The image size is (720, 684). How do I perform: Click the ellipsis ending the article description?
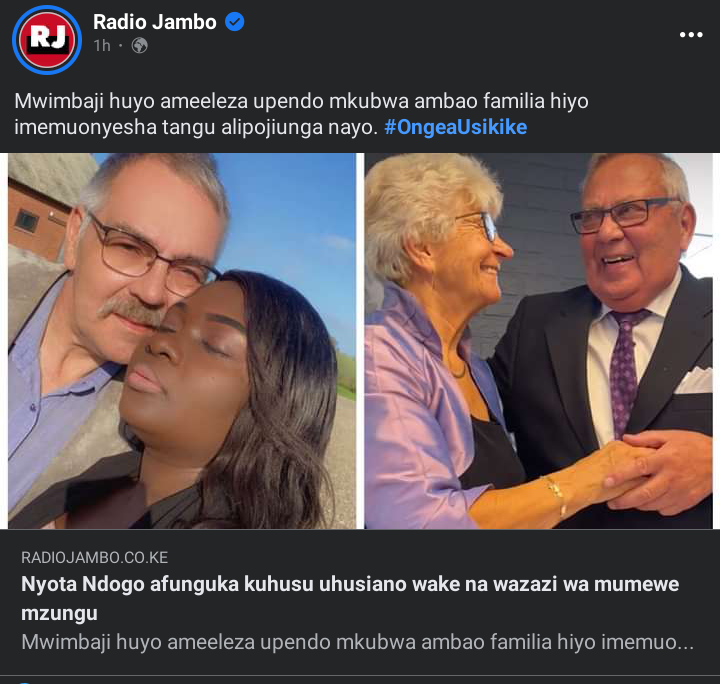[686, 643]
